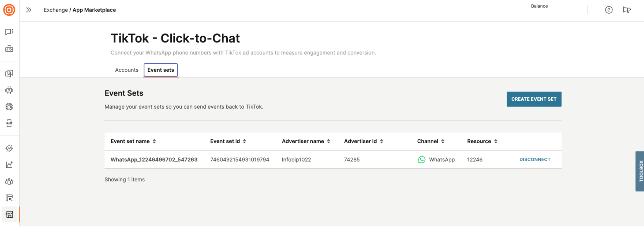Image resolution: width=644 pixels, height=226 pixels.
Task: Click the Showing 1 items text
Action: tap(125, 180)
